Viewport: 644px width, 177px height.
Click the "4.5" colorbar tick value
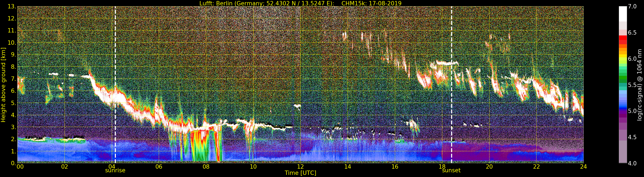pos(632,137)
